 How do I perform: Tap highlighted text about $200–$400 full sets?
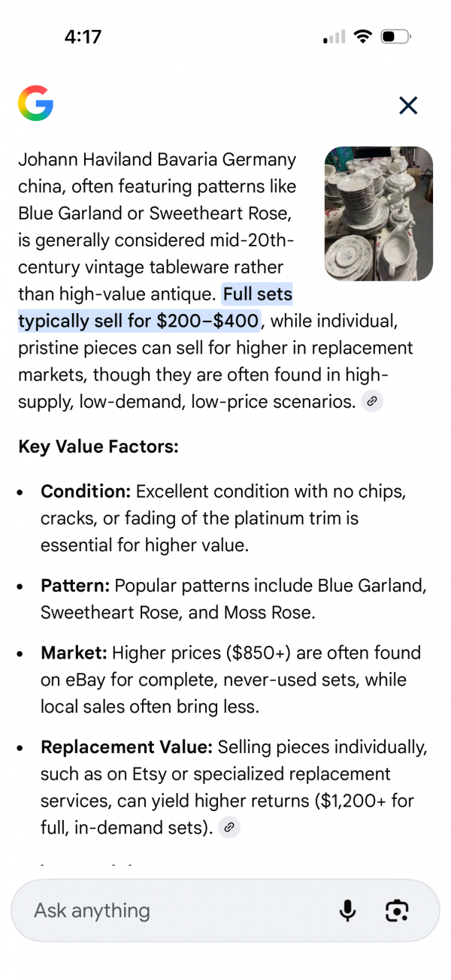pos(138,321)
